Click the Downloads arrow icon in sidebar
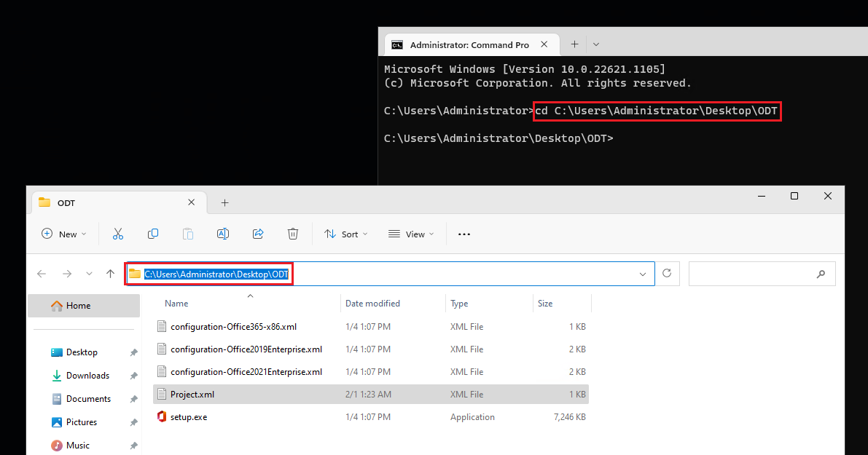Image resolution: width=868 pixels, height=455 pixels. click(56, 376)
